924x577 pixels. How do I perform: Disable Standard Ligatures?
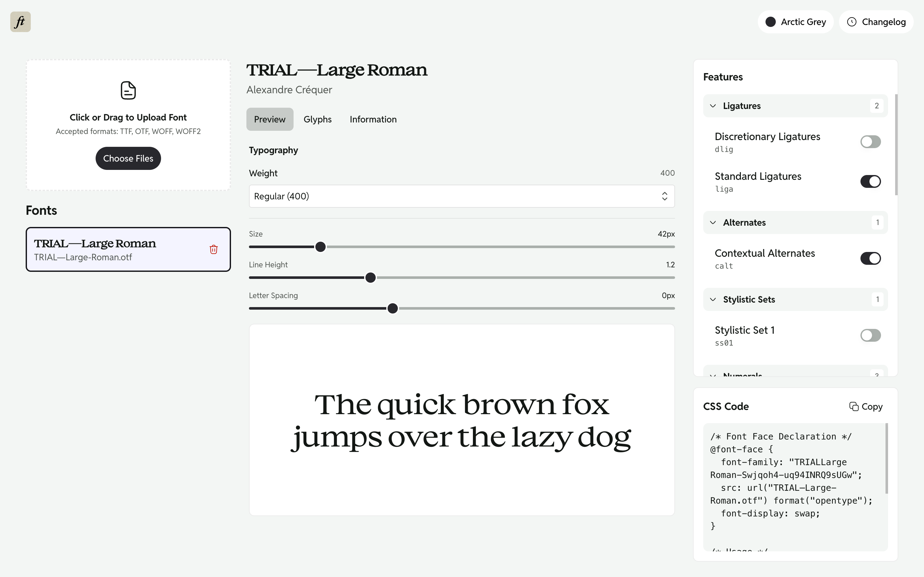(870, 181)
